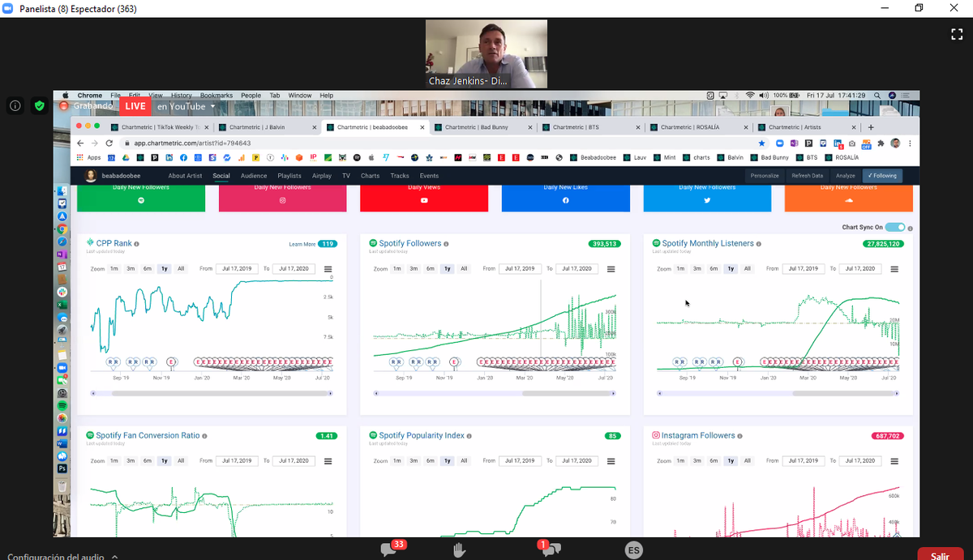
Task: Switch to Chartmetric Bad Bunny browser tab
Action: tap(481, 127)
